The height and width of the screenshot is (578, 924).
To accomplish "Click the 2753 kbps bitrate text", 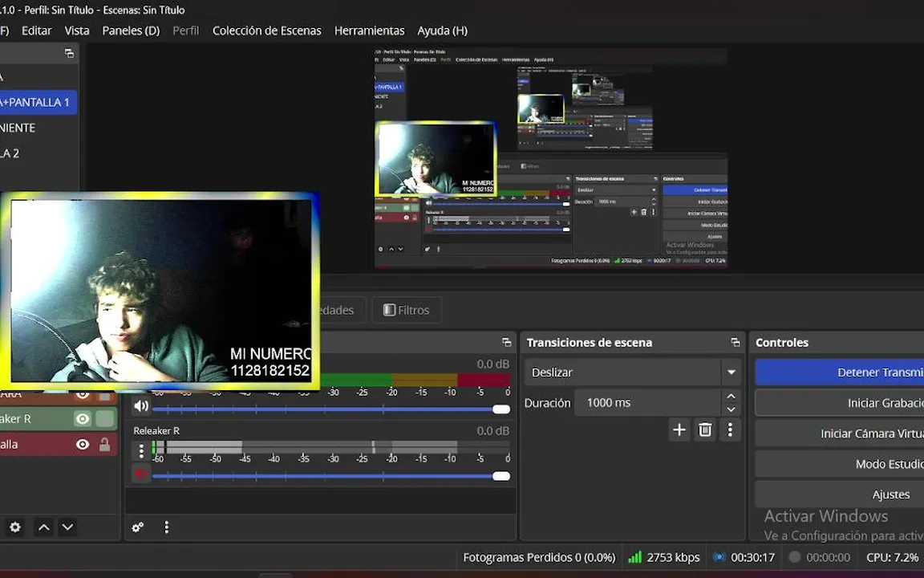I will [x=673, y=557].
